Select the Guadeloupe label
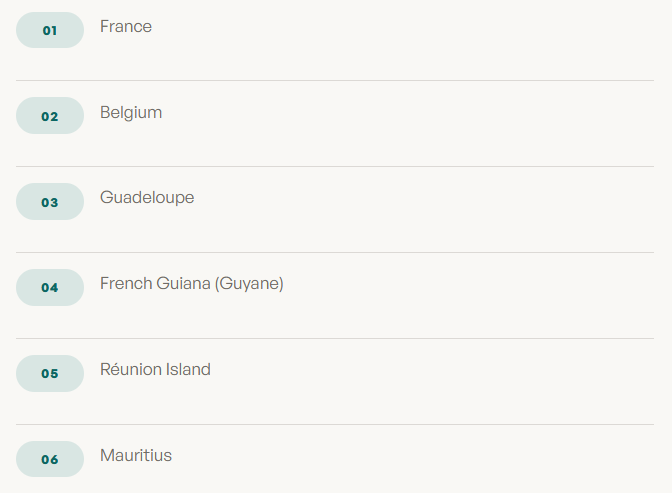The image size is (672, 493). pyautogui.click(x=147, y=198)
